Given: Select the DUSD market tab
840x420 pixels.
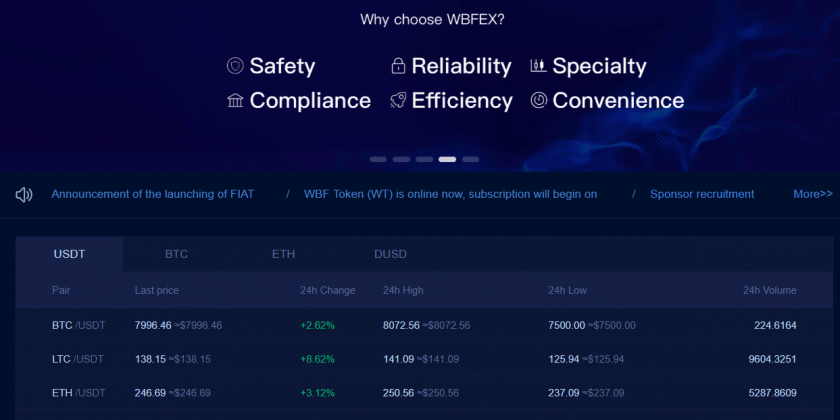Looking at the screenshot, I should (390, 254).
